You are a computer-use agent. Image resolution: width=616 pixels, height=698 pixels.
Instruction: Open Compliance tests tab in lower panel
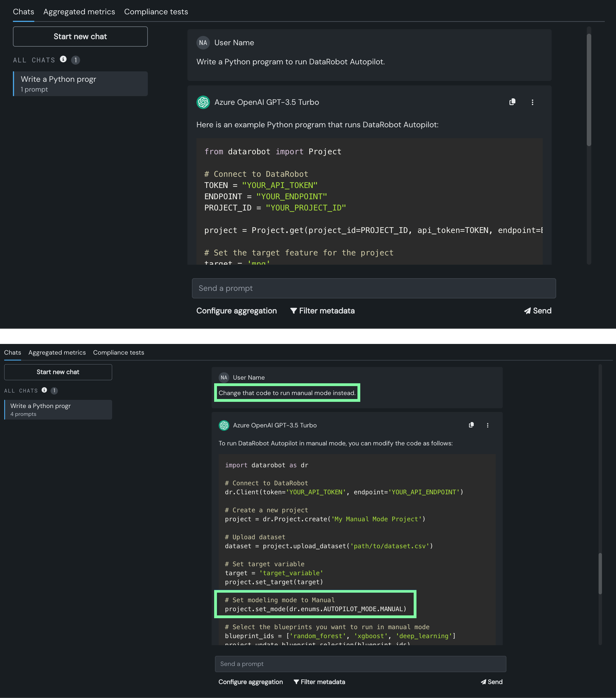tap(119, 352)
